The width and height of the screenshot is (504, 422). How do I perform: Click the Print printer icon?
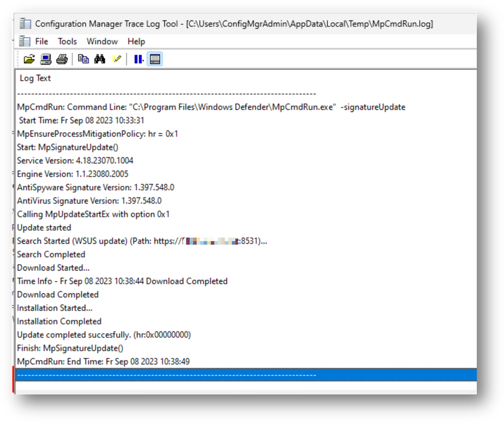click(62, 59)
